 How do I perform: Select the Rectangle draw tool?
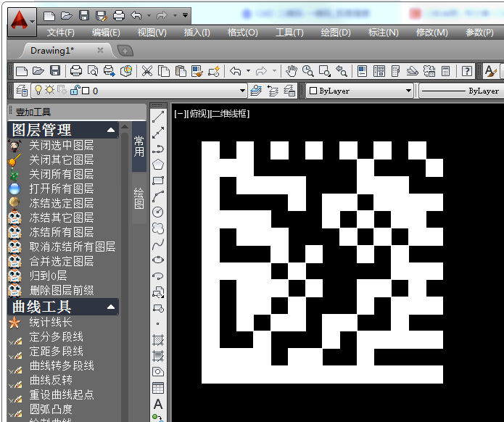158,181
